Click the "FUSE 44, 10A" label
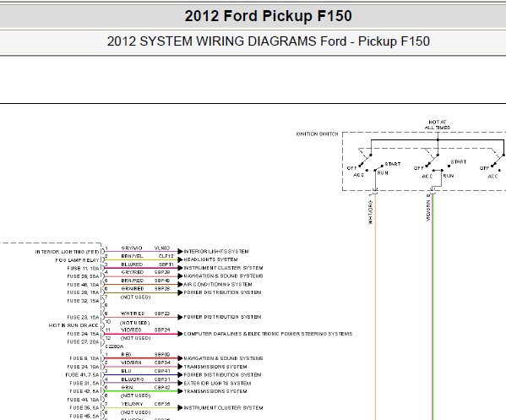 pos(83,400)
